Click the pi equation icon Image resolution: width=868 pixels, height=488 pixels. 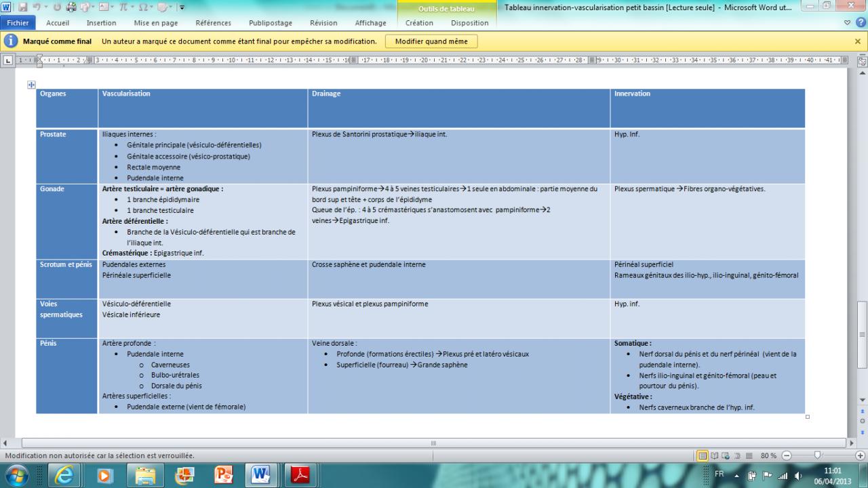[123, 7]
